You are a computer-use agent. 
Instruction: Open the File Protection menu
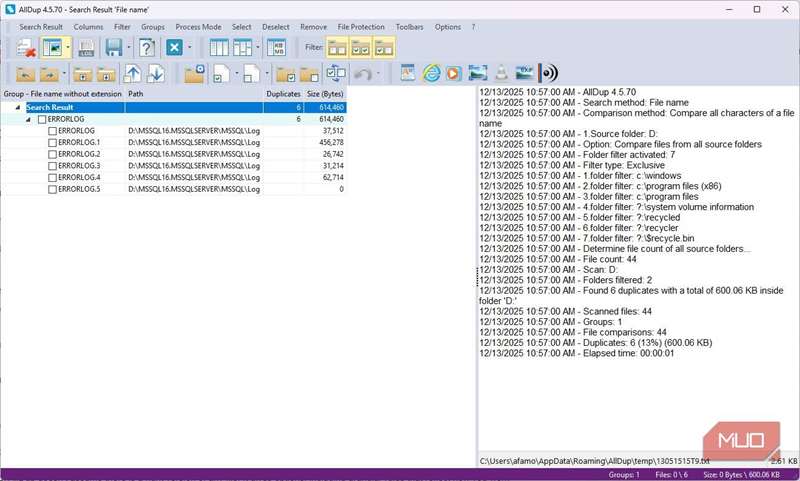pyautogui.click(x=361, y=27)
